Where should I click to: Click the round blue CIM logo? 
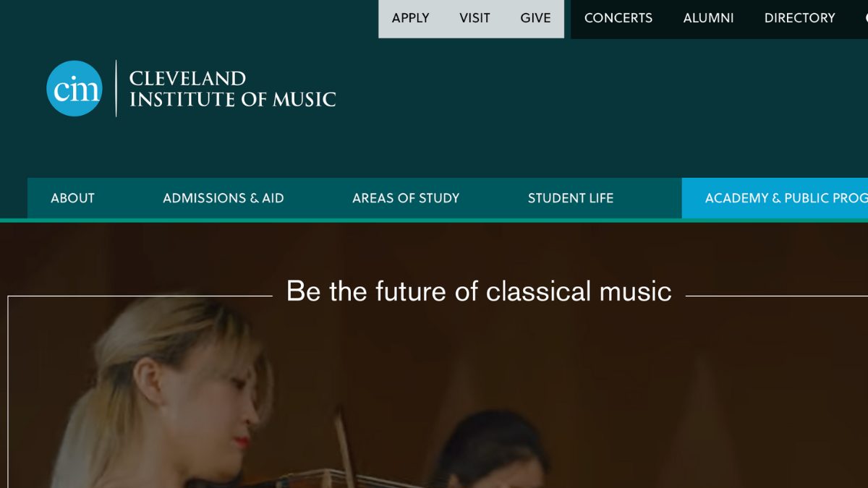point(75,88)
